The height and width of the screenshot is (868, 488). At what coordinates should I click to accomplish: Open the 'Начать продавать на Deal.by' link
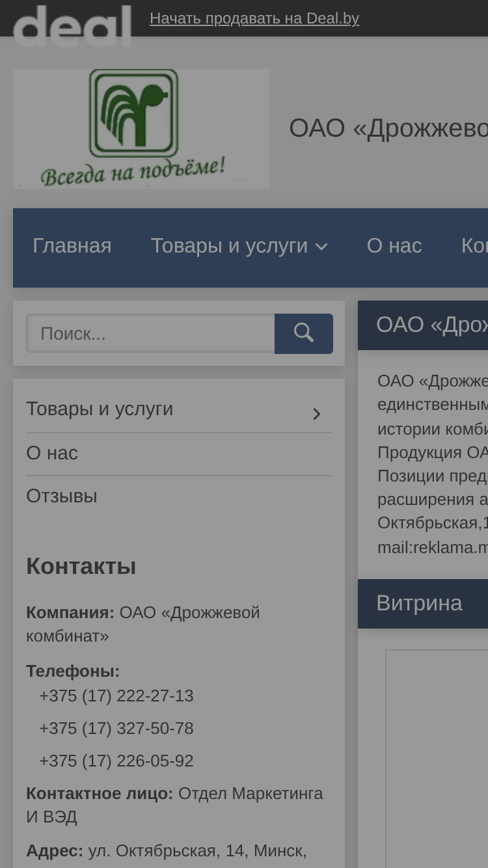pyautogui.click(x=254, y=18)
